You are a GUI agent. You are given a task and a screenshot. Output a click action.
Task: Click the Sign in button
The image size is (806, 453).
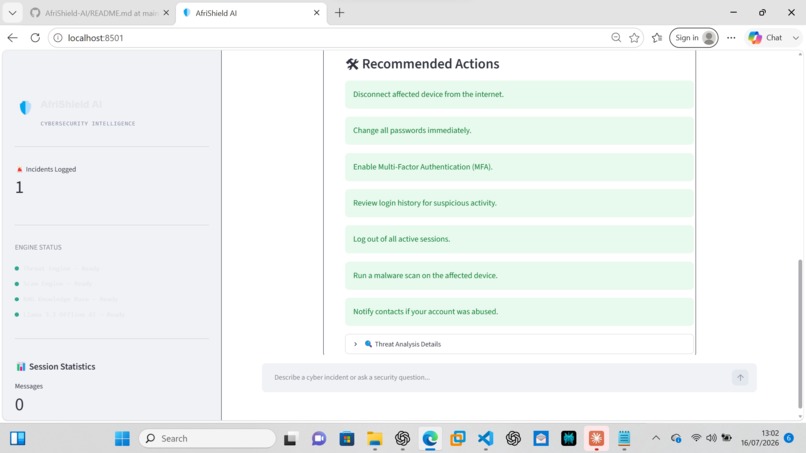coord(694,38)
